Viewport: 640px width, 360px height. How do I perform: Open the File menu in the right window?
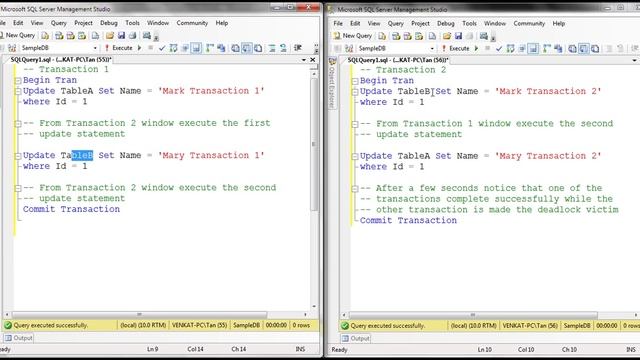click(338, 23)
